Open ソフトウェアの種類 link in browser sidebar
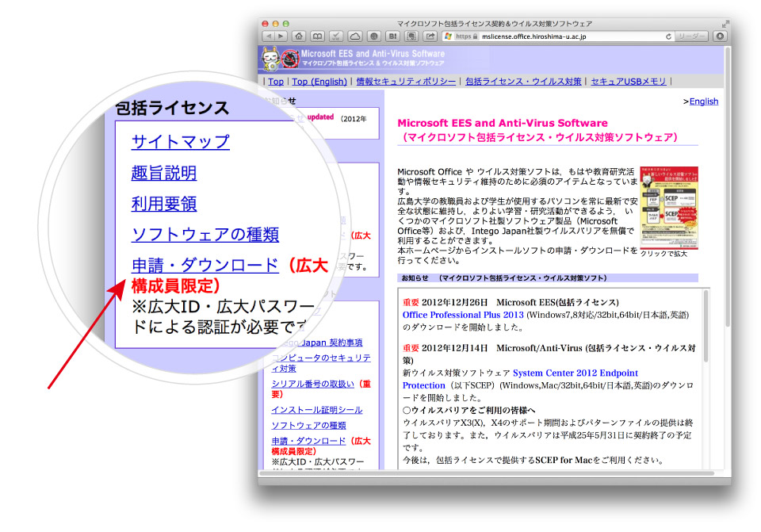Viewport: 761px width, 532px height. (x=308, y=425)
